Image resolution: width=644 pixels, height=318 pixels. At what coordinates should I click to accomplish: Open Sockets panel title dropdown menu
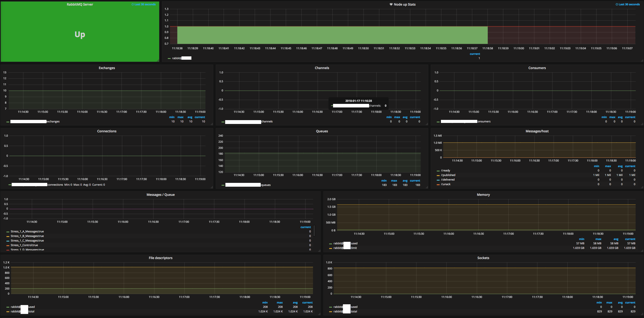coord(483,258)
